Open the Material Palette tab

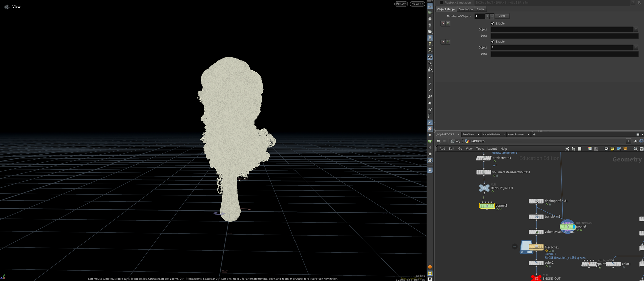tap(491, 134)
